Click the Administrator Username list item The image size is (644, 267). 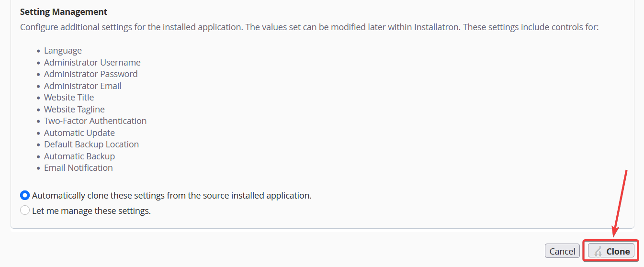point(92,62)
